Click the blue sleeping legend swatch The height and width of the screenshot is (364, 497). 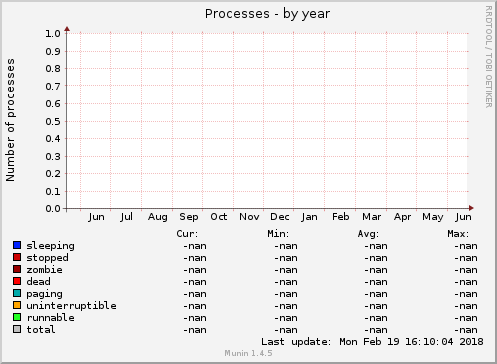[17, 245]
